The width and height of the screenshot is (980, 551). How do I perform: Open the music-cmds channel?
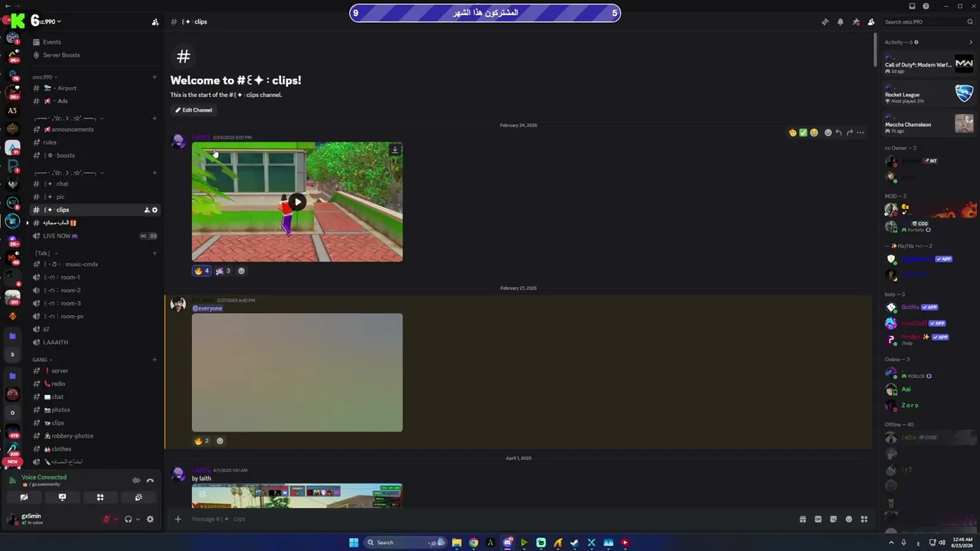pos(95,264)
